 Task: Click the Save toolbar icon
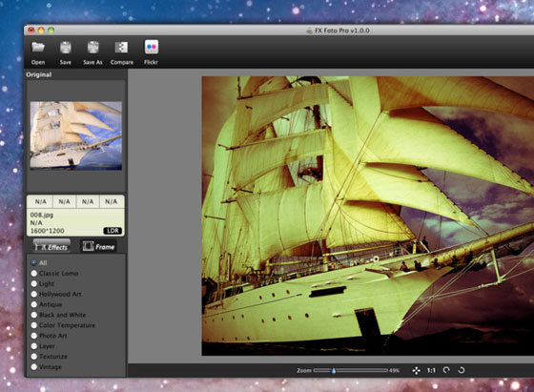pos(66,48)
